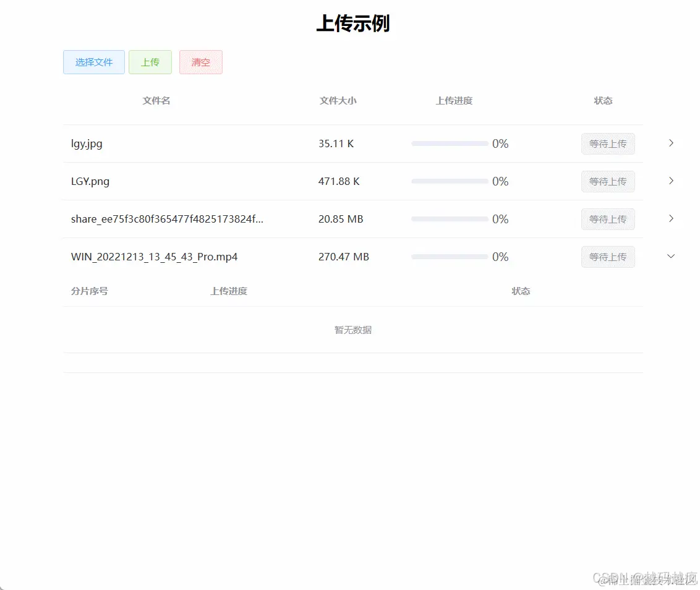Click the 状态 column header
Viewport: 700px width, 590px height.
click(x=603, y=100)
